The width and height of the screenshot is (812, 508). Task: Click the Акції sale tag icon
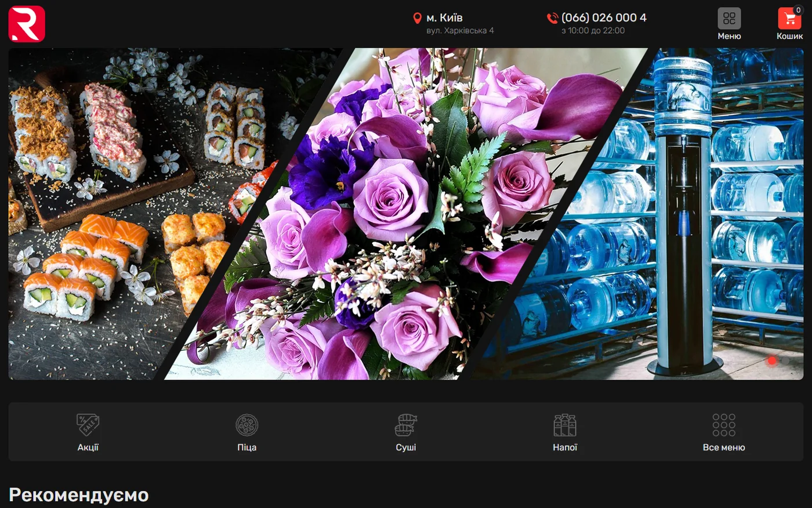click(88, 425)
